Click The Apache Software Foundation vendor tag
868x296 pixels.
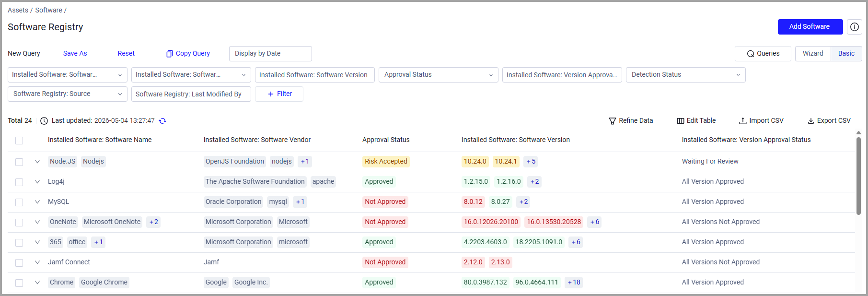pos(255,182)
